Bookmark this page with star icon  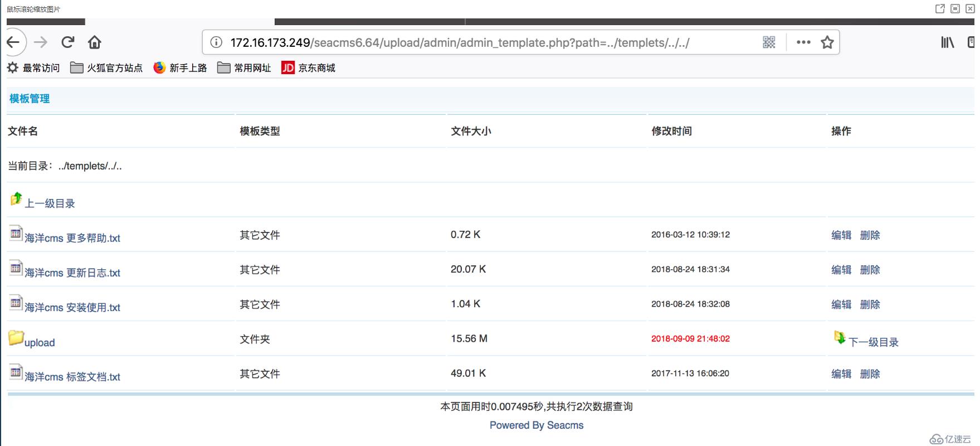point(827,42)
